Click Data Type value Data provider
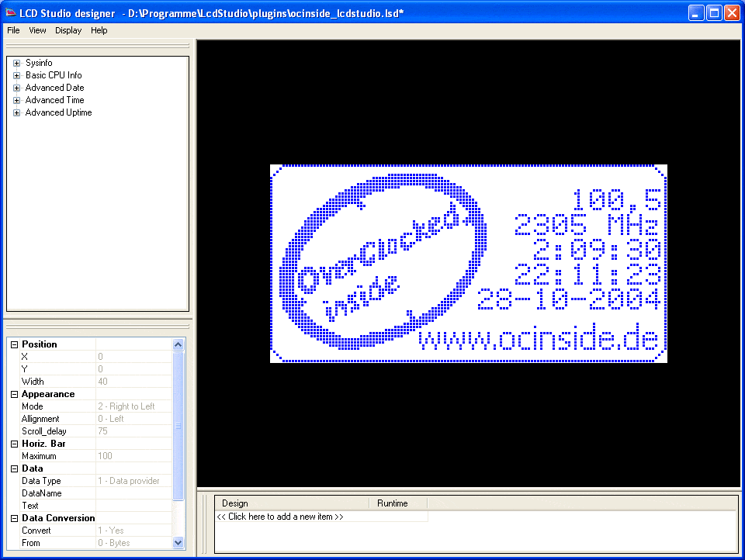745x560 pixels. (x=134, y=481)
